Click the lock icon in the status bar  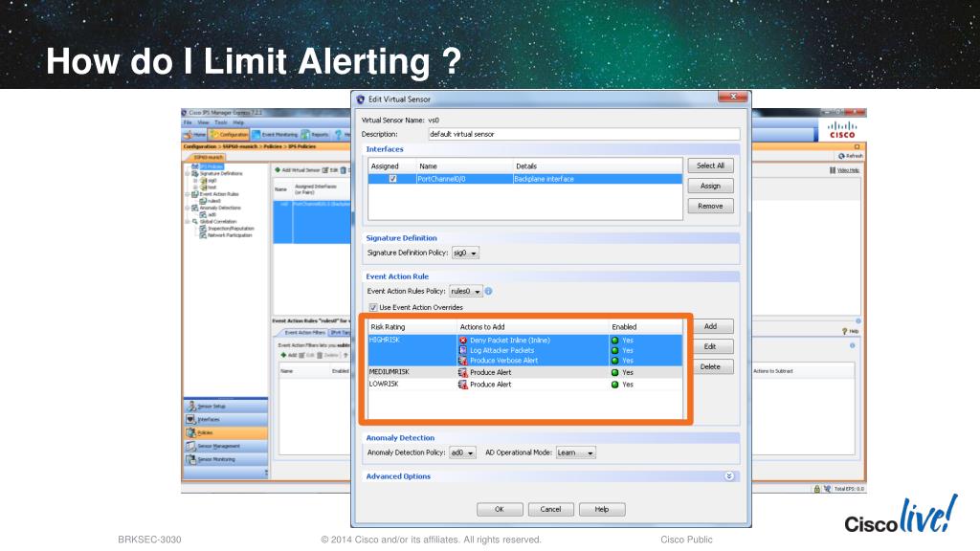pyautogui.click(x=817, y=489)
